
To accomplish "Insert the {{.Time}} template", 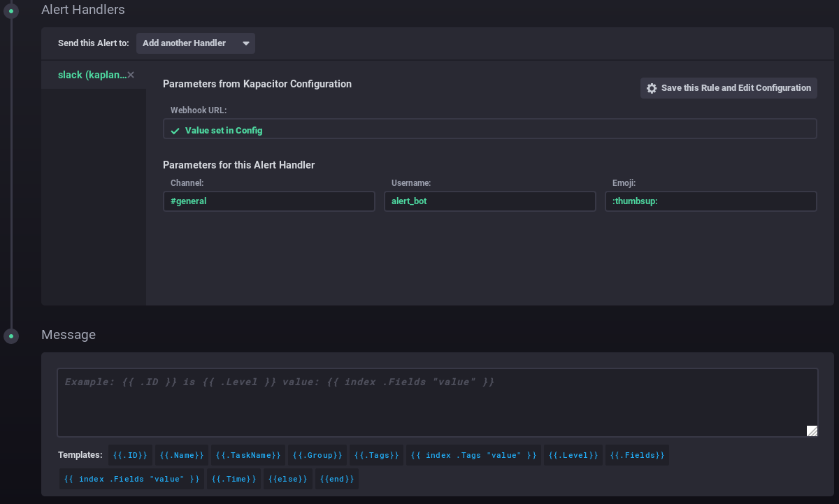I will tap(234, 479).
